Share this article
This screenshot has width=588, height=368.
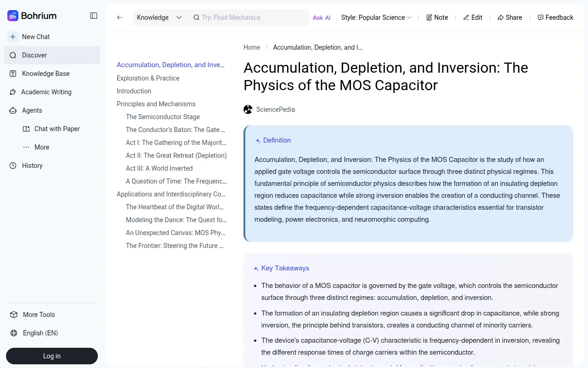point(510,17)
